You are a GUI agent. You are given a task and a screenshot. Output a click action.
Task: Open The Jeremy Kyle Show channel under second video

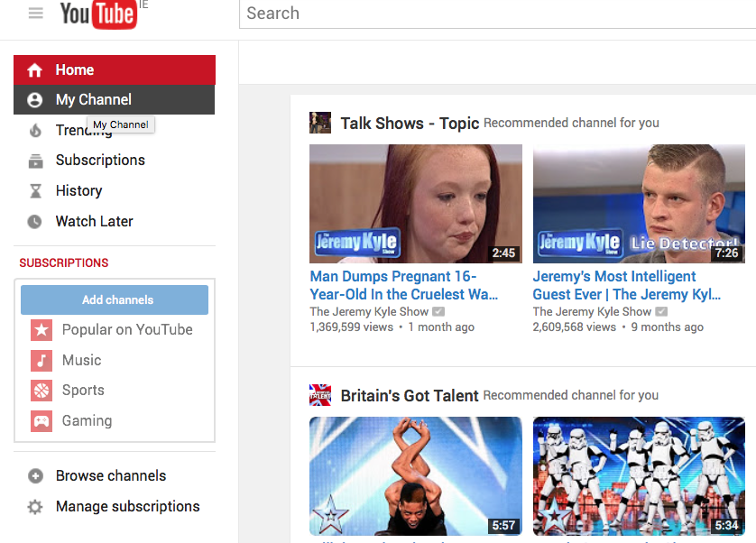[x=592, y=312]
